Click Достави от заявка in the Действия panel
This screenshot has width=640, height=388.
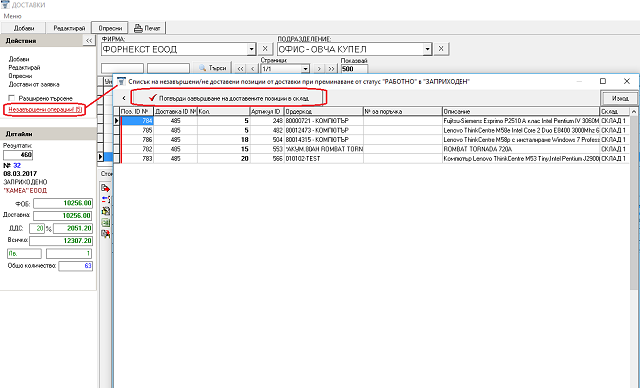coord(34,85)
